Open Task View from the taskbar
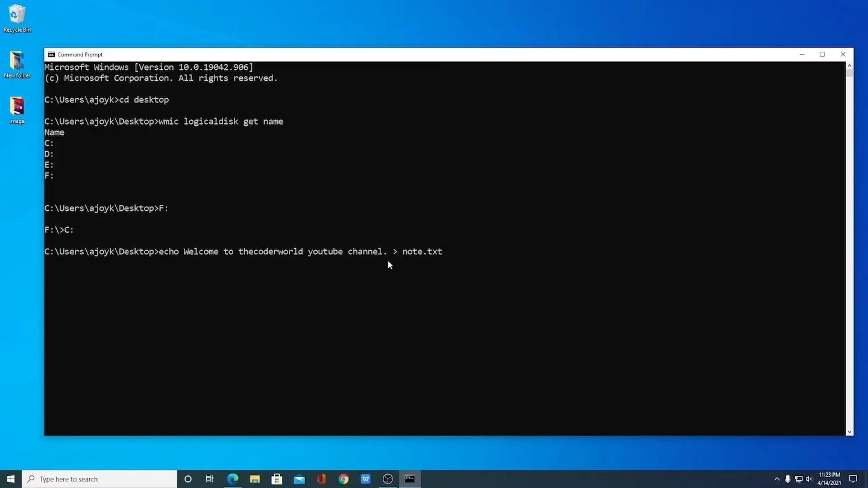868x488 pixels. pyautogui.click(x=210, y=479)
